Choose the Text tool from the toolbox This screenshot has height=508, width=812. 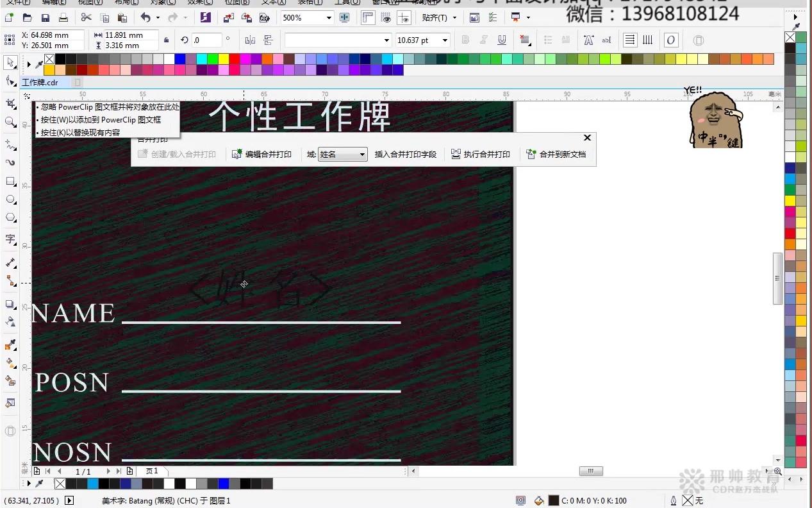(x=10, y=239)
